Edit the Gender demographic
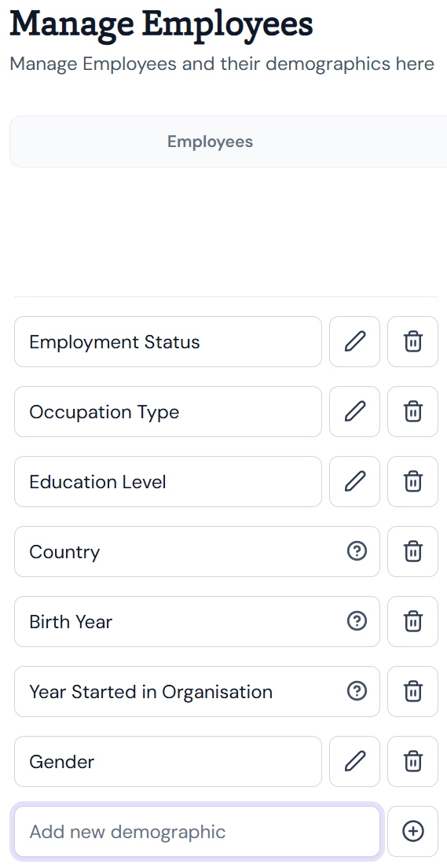The image size is (447, 868). pyautogui.click(x=354, y=761)
